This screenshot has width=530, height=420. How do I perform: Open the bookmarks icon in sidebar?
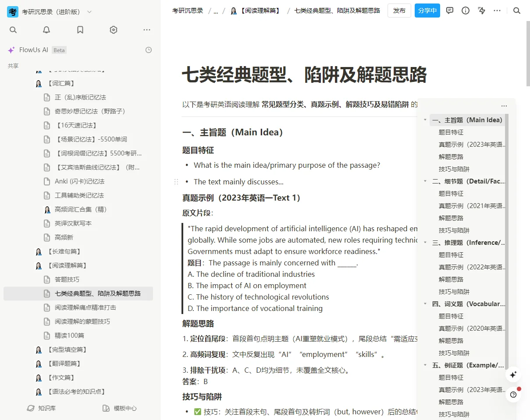(x=80, y=30)
